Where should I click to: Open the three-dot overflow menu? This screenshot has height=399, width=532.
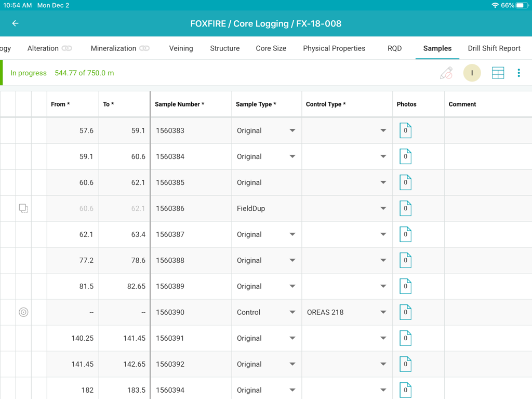518,73
